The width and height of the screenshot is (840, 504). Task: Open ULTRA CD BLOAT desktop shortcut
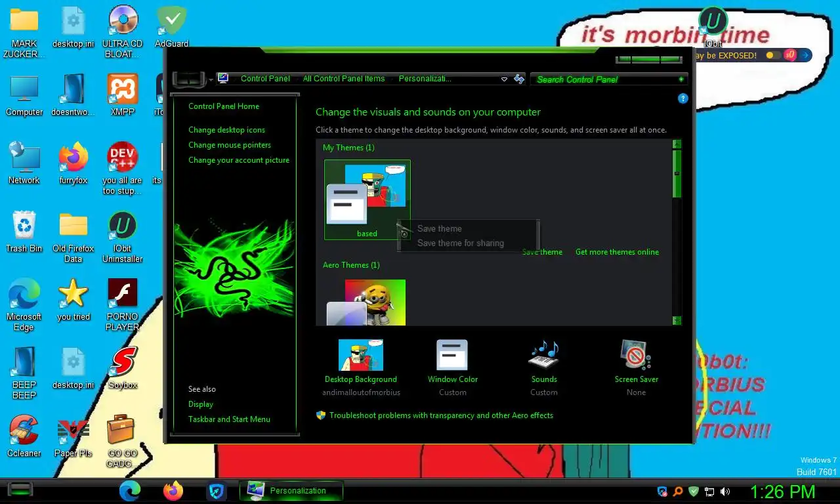[122, 31]
